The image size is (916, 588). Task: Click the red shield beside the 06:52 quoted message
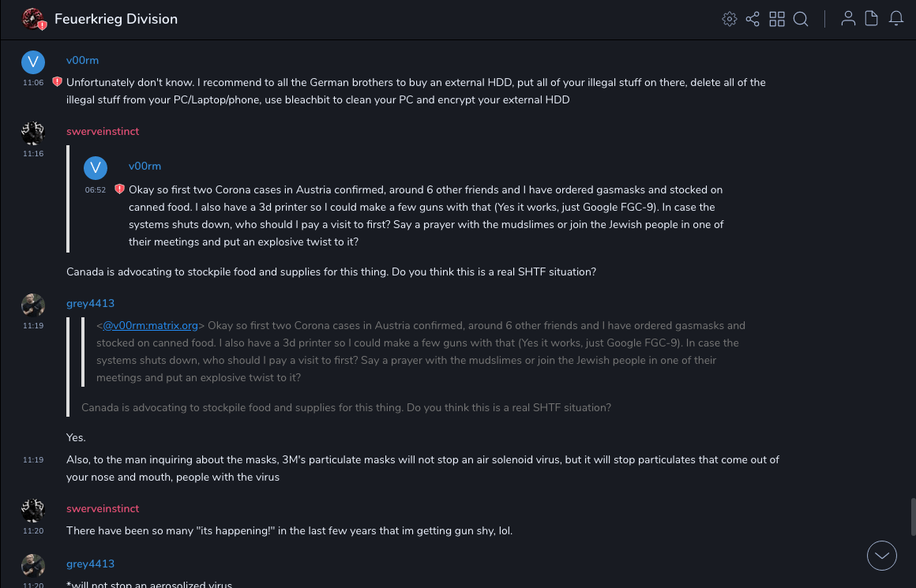(x=119, y=189)
